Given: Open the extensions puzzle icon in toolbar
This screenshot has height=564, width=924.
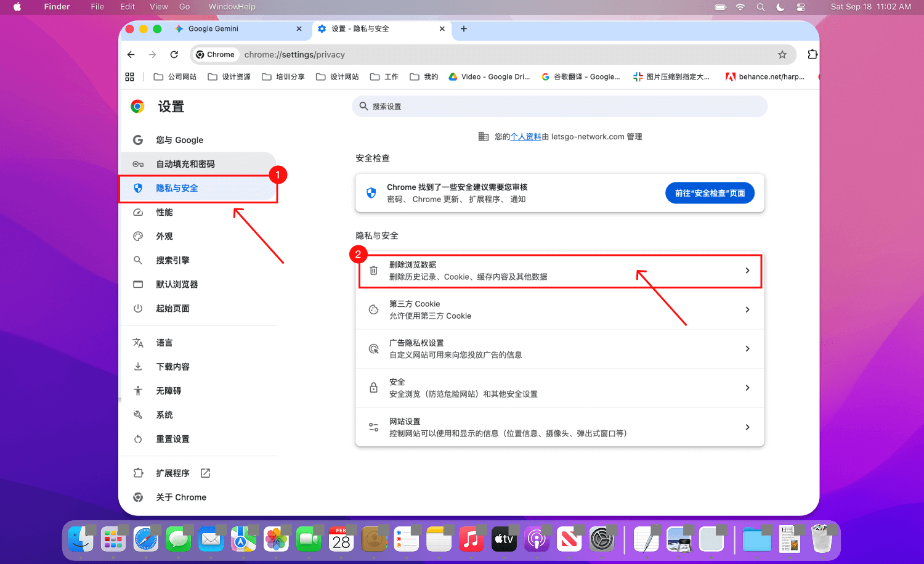Looking at the screenshot, I should click(812, 54).
